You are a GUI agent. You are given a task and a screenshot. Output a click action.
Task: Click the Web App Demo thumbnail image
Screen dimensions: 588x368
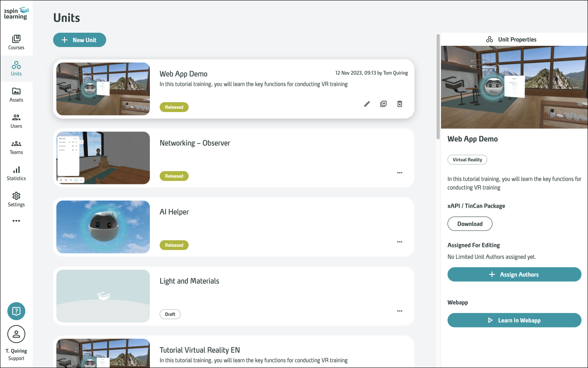tap(103, 89)
